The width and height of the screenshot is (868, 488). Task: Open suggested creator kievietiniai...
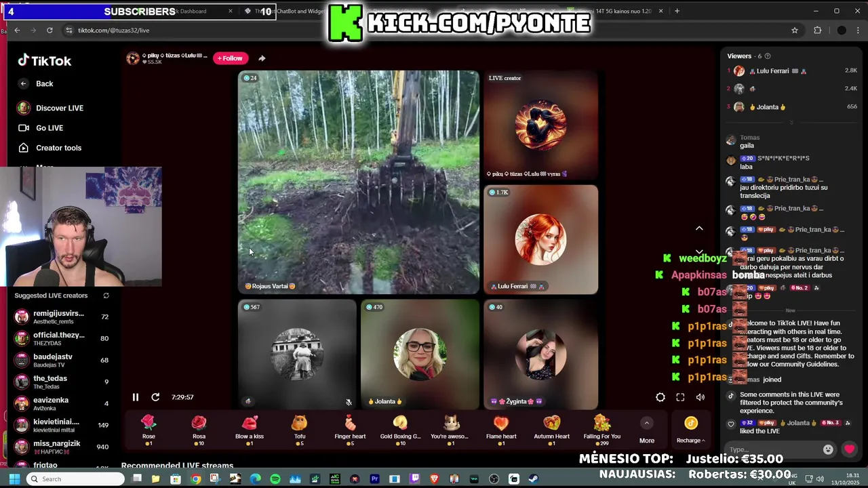(61, 425)
